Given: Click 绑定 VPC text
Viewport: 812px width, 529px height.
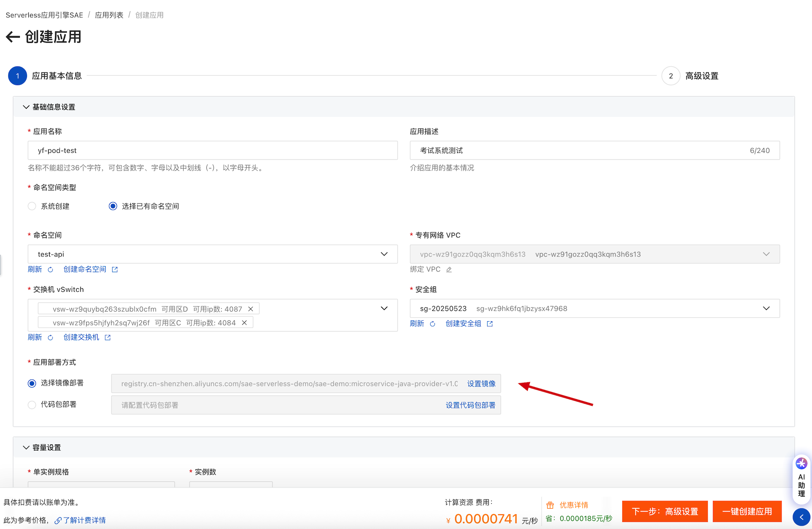Looking at the screenshot, I should 425,270.
